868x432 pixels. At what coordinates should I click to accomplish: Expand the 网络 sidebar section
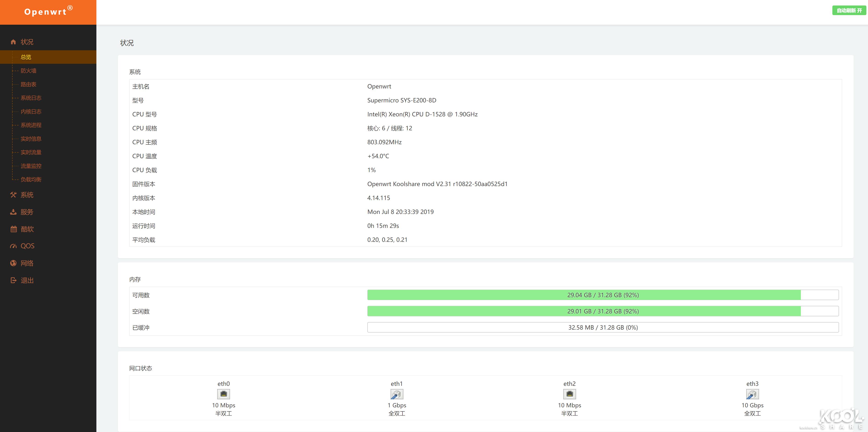27,263
